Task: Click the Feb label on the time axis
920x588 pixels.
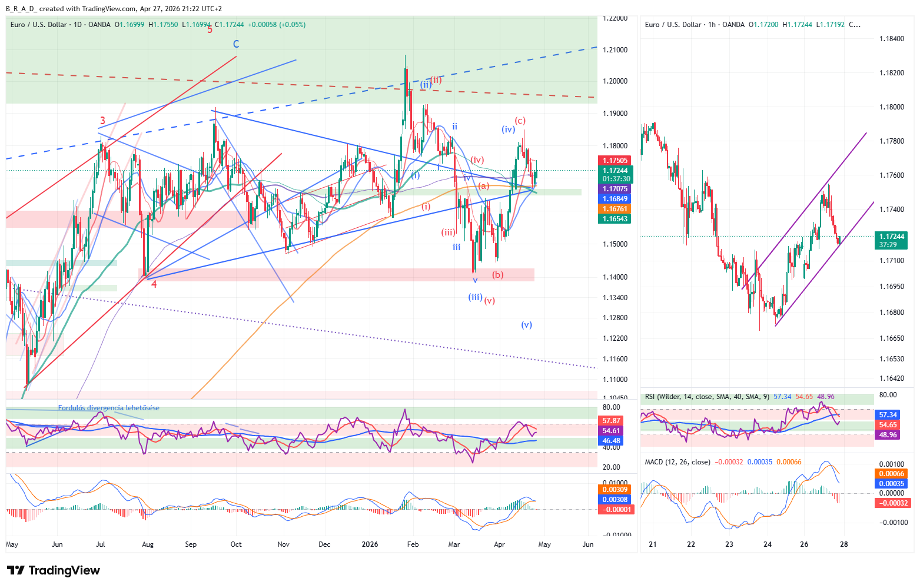Action: 413,544
